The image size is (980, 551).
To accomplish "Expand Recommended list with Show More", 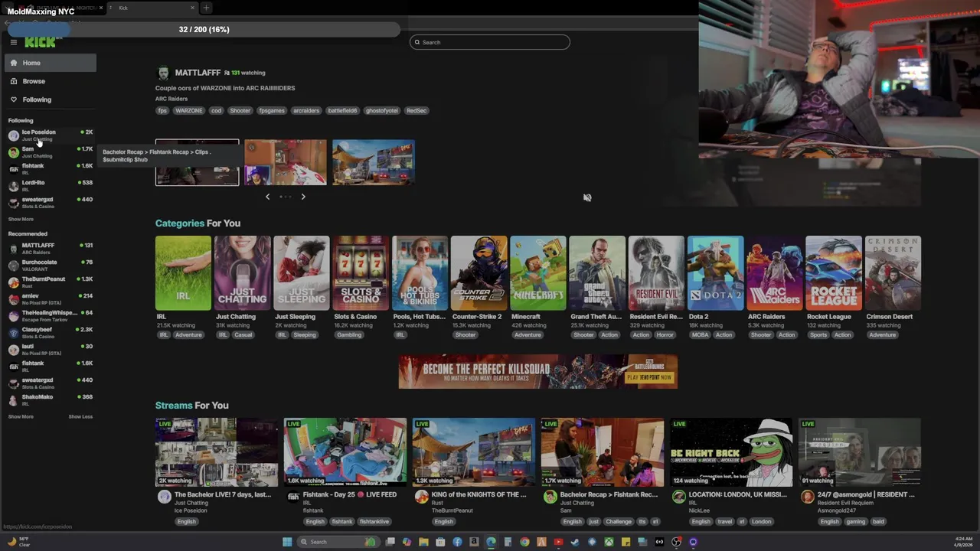I will 21,416.
